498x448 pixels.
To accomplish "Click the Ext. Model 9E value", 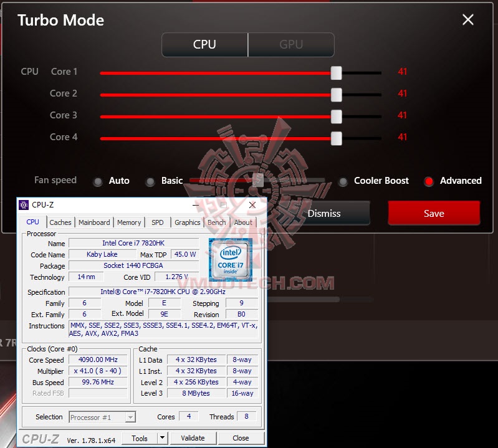I will click(x=165, y=314).
